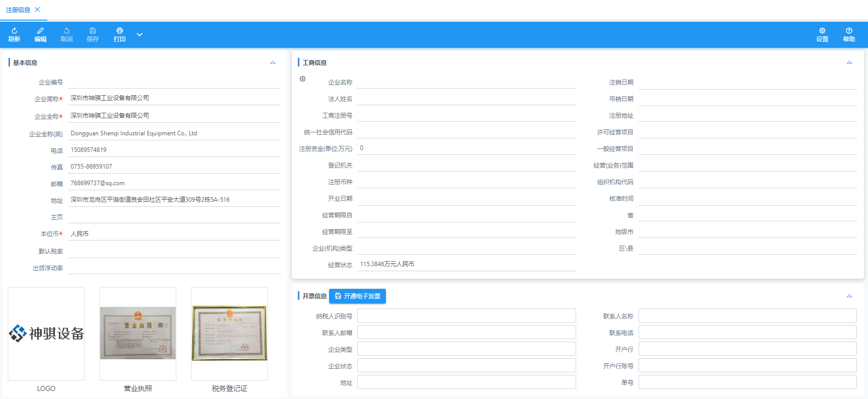Viewport: 868px width, 399px height.
Task: Expand the dropdown arrow next to Print
Action: pyautogui.click(x=139, y=35)
